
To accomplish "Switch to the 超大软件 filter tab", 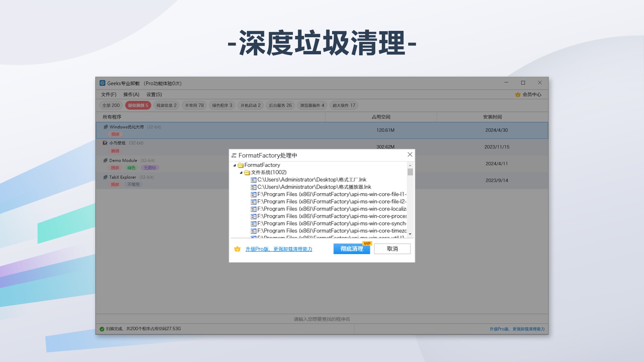I will click(344, 105).
